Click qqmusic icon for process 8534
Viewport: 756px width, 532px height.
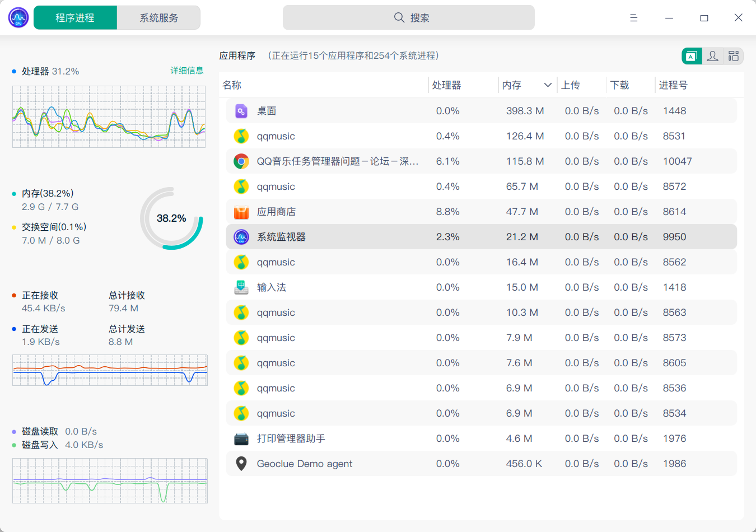click(x=241, y=413)
